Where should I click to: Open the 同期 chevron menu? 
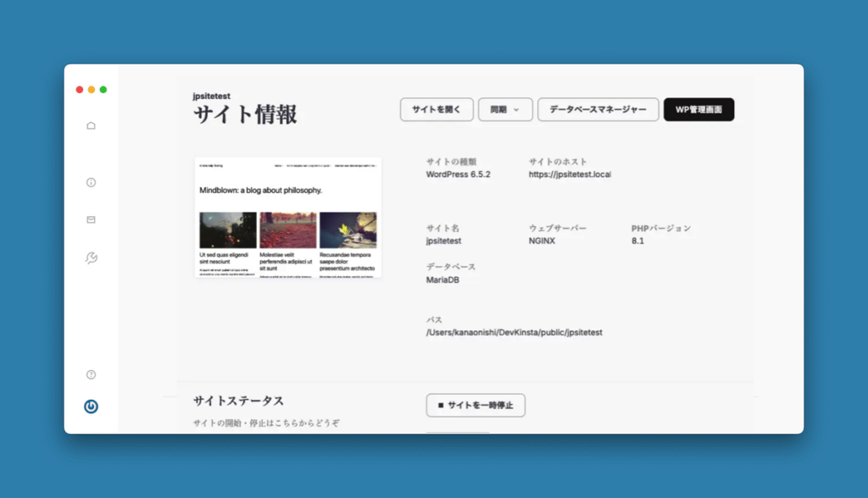click(x=519, y=109)
